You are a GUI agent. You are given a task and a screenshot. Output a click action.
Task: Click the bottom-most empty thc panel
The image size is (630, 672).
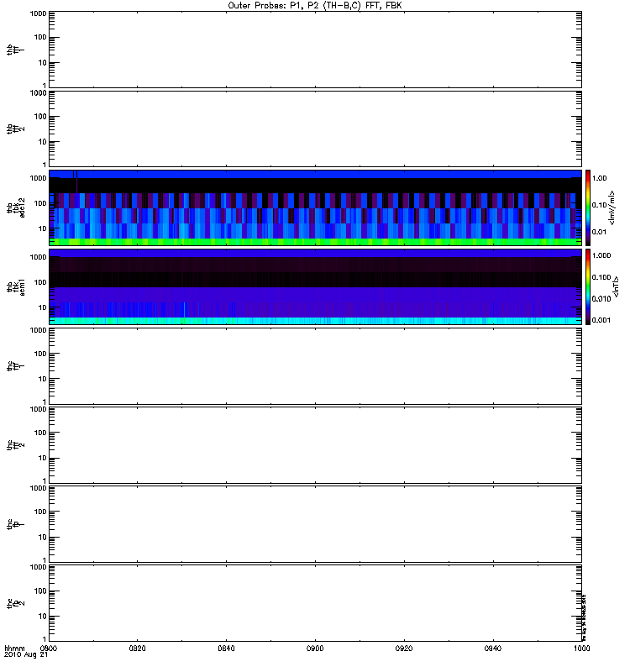315,603
